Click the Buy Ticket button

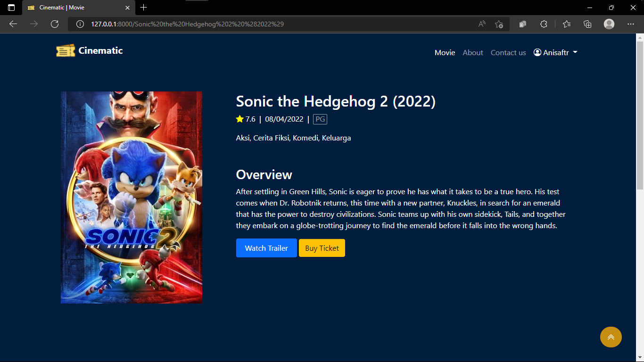(322, 248)
